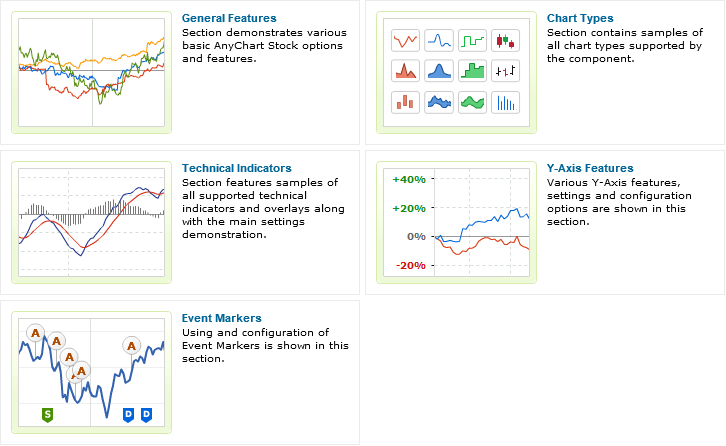This screenshot has width=726, height=446.
Task: Select the red column chart icon
Action: point(405,102)
